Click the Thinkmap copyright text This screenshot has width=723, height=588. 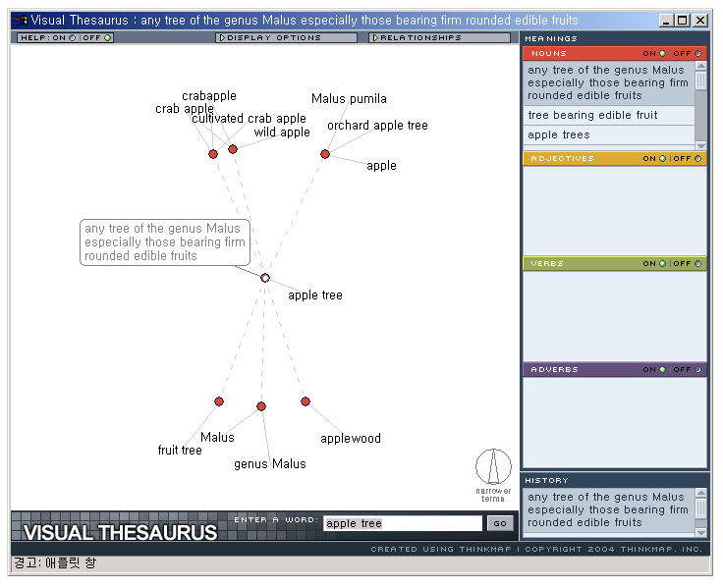536,550
